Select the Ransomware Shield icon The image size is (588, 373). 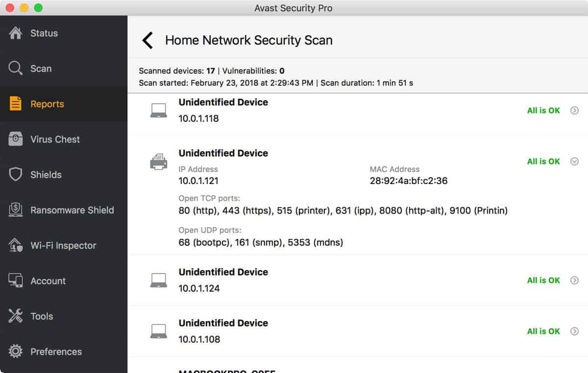click(x=16, y=210)
